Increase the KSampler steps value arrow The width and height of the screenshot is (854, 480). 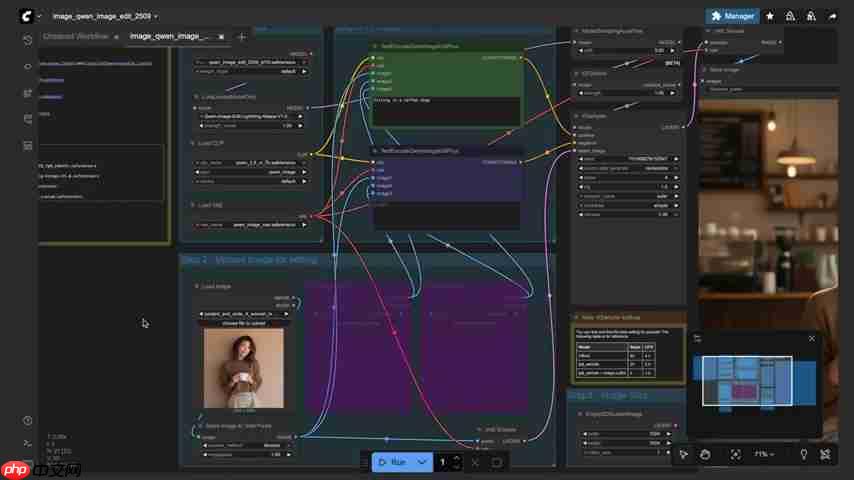coord(676,177)
